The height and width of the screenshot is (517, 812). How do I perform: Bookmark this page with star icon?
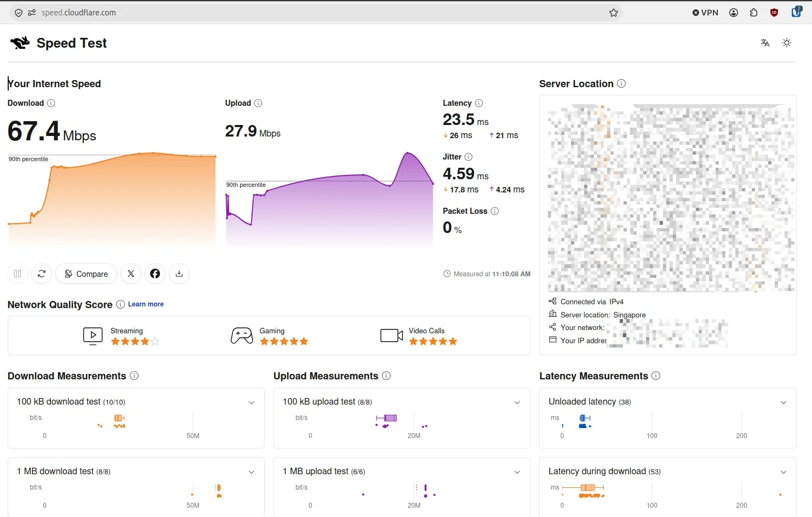pyautogui.click(x=614, y=13)
